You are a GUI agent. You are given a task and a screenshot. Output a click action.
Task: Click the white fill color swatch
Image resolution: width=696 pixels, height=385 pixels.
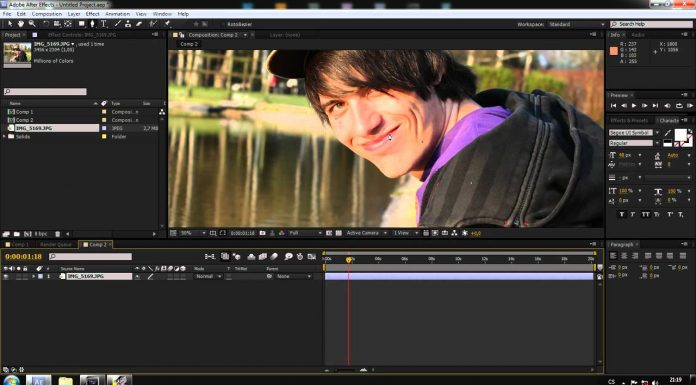(680, 134)
